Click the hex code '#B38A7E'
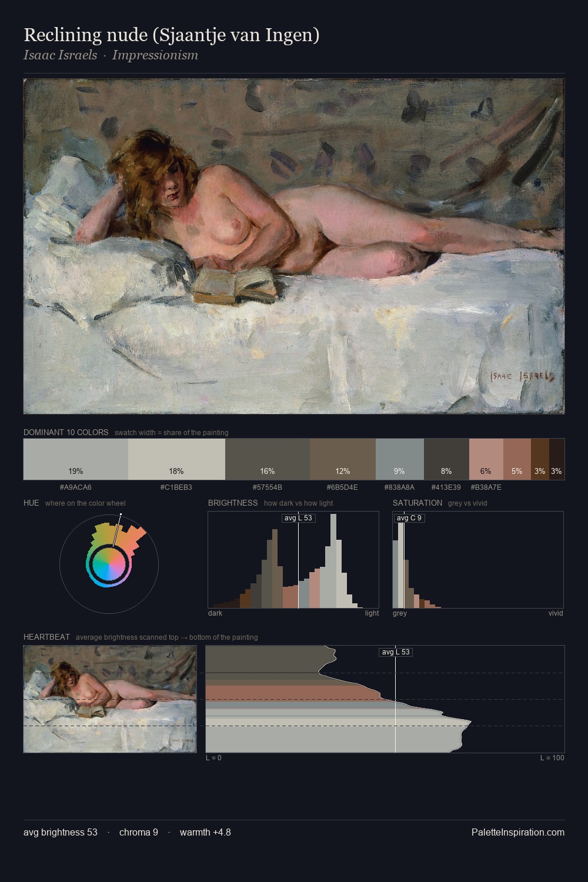The height and width of the screenshot is (882, 588). pos(486,487)
